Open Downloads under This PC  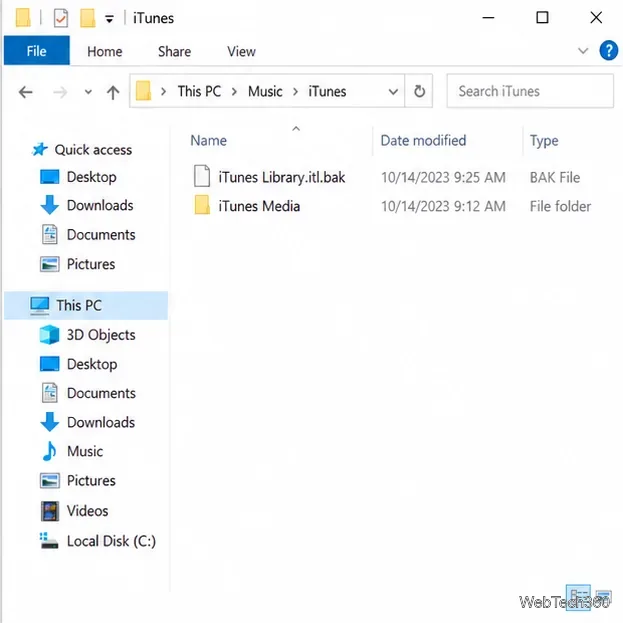coord(101,422)
